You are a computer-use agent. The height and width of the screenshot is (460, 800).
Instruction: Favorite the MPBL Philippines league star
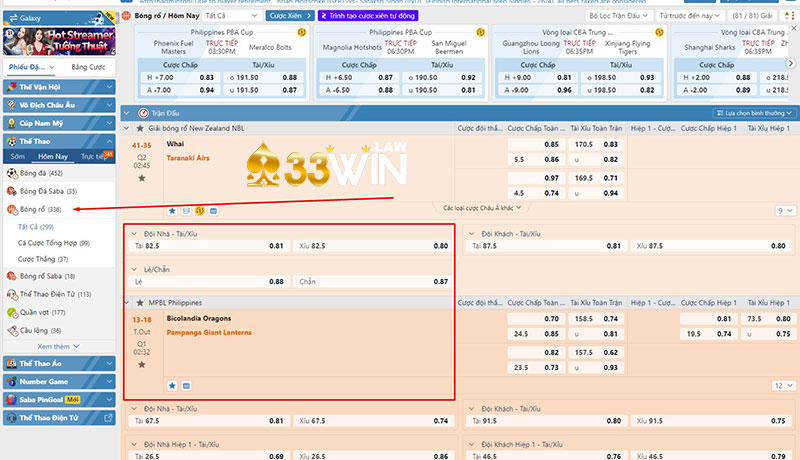click(141, 302)
